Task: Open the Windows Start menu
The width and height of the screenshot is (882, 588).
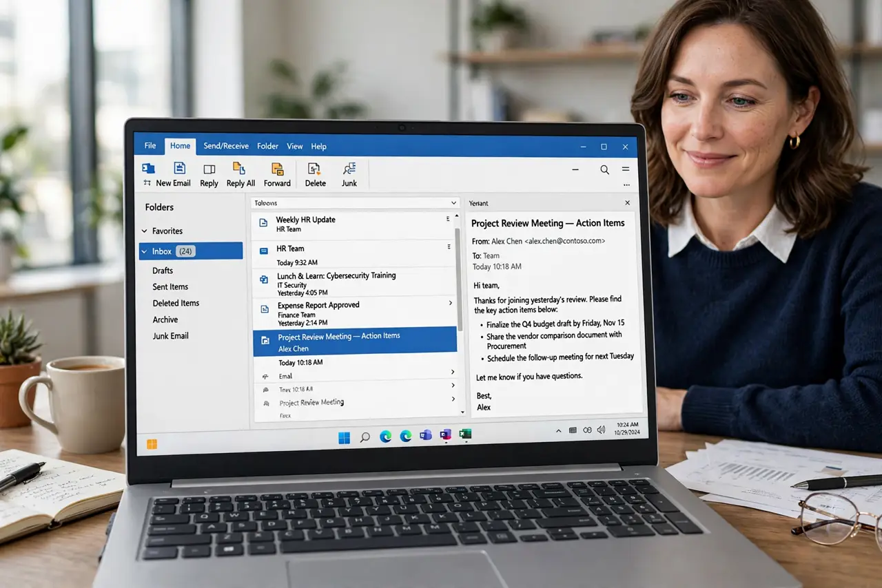Action: [344, 437]
